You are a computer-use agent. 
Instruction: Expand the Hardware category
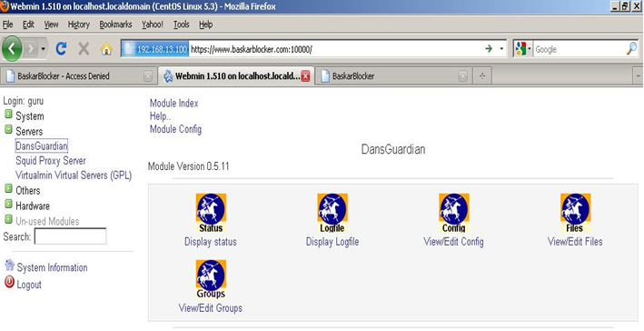pyautogui.click(x=8, y=204)
